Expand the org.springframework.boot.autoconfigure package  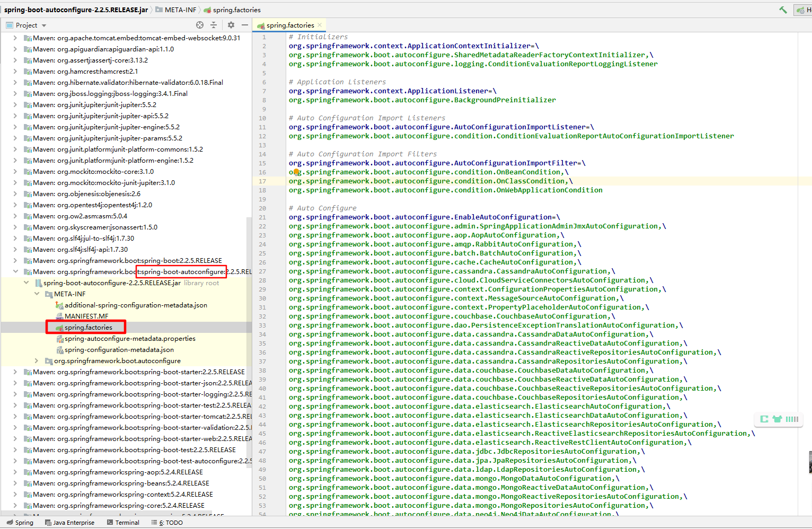pos(37,360)
